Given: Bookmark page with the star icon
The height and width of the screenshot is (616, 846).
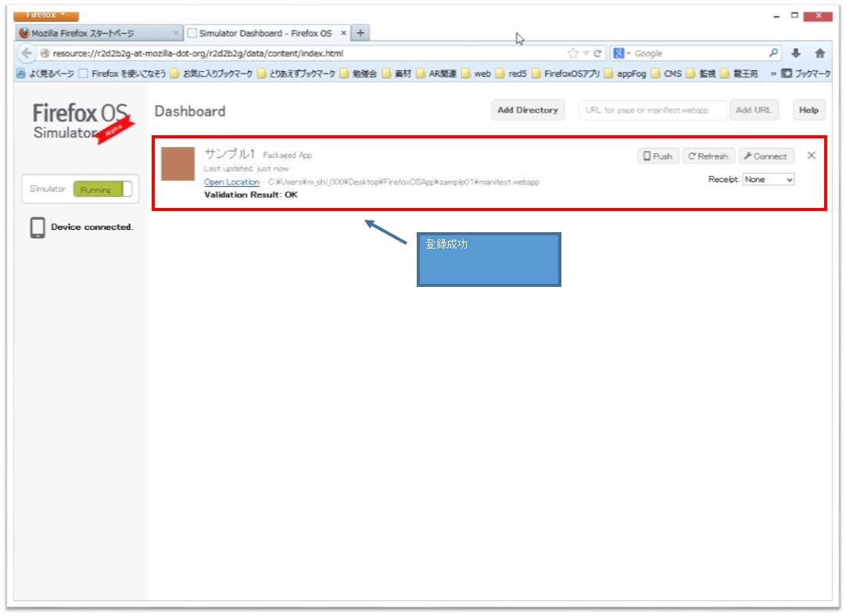Looking at the screenshot, I should click(573, 53).
